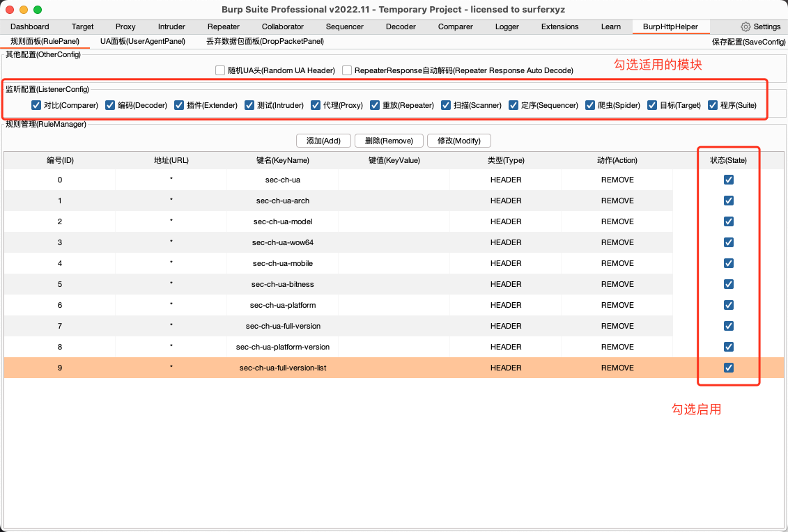
Task: Open the Comparer tab
Action: 455,26
